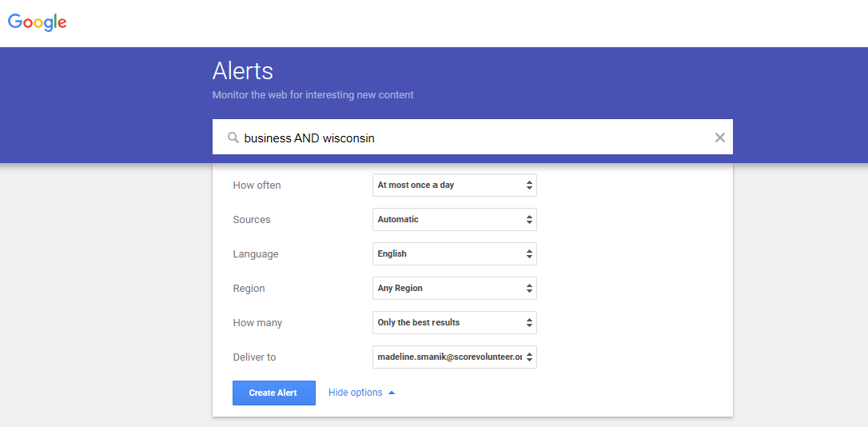Click the Alerts page heading

click(x=242, y=71)
